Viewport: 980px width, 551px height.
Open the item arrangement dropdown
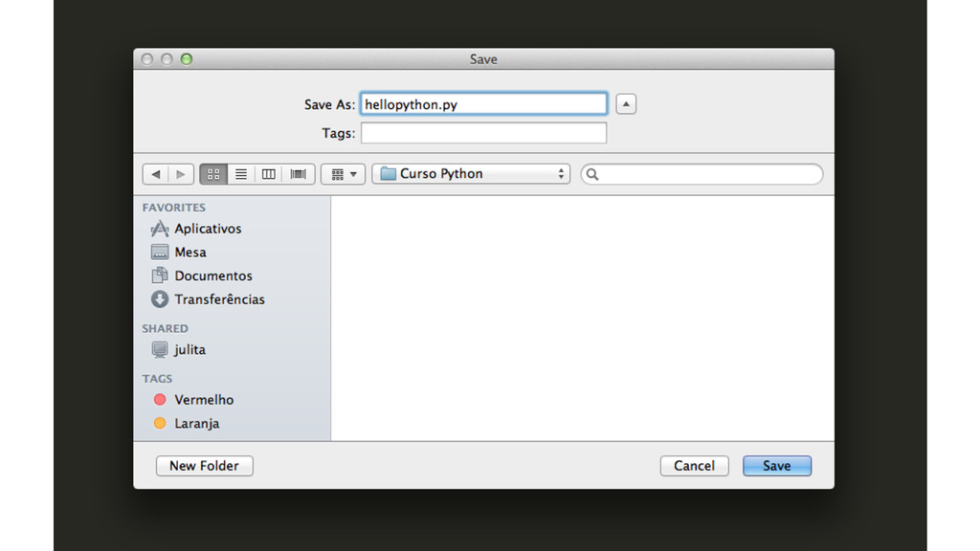(x=344, y=174)
